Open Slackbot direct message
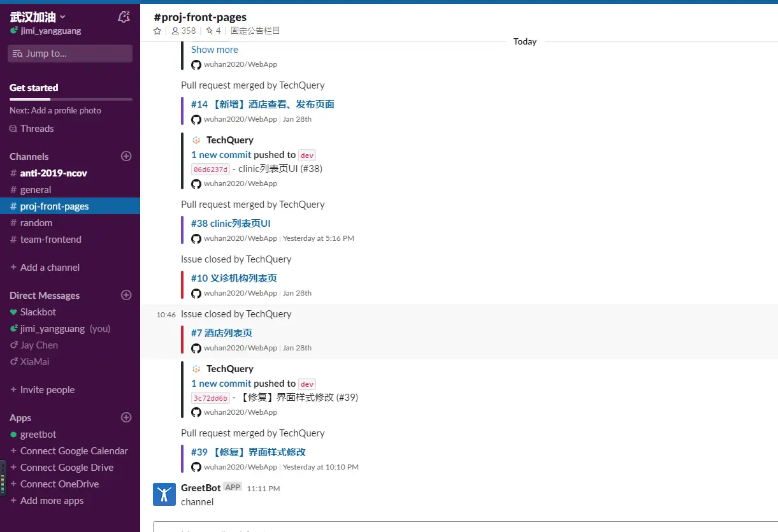The width and height of the screenshot is (778, 532). coord(70,312)
